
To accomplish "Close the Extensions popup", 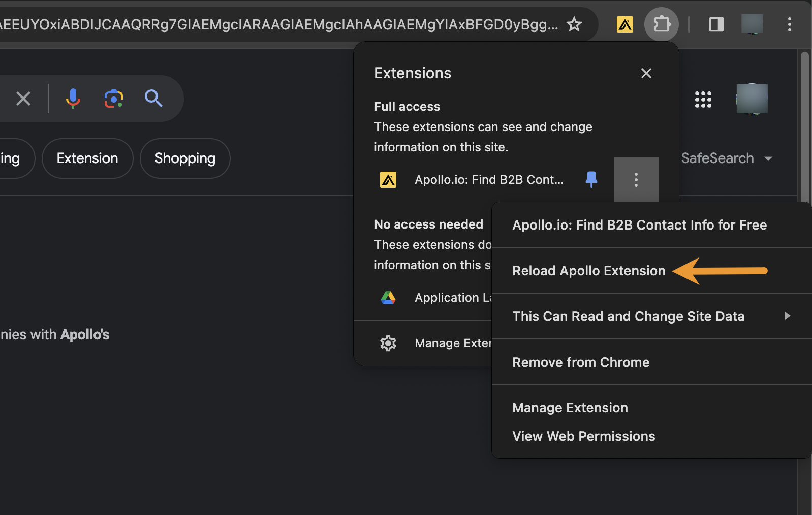I will [x=646, y=73].
